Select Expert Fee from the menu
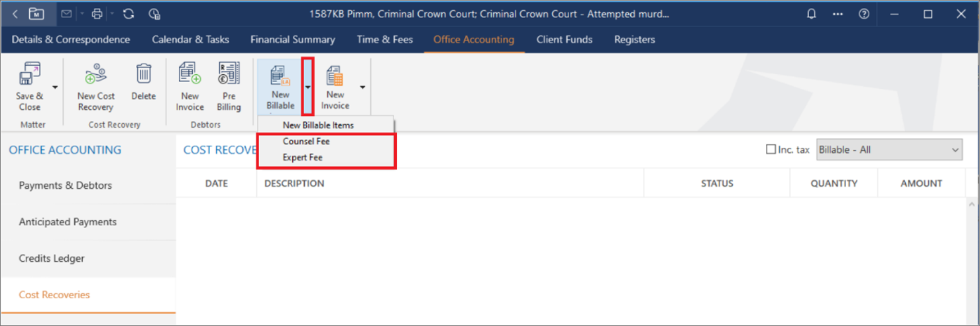The image size is (980, 326). tap(303, 158)
